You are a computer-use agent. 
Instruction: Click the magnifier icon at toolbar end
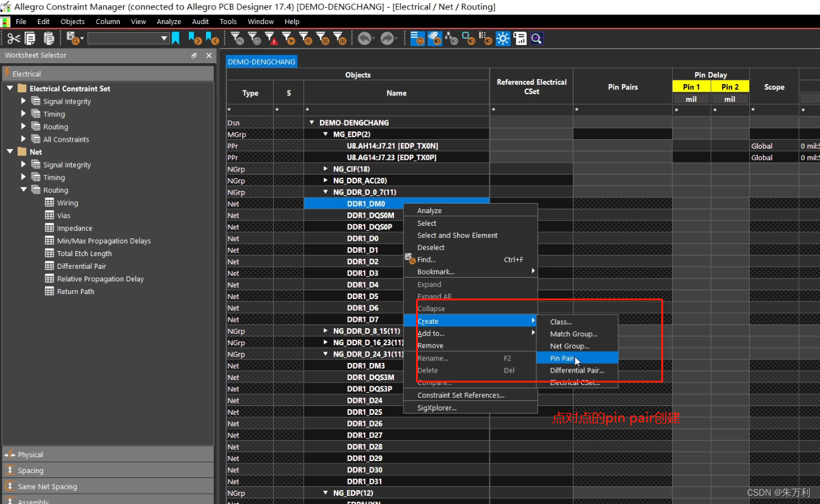coord(537,39)
